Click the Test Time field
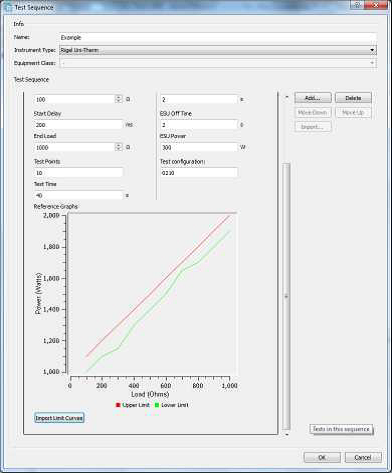The image size is (392, 473). pyautogui.click(x=79, y=195)
